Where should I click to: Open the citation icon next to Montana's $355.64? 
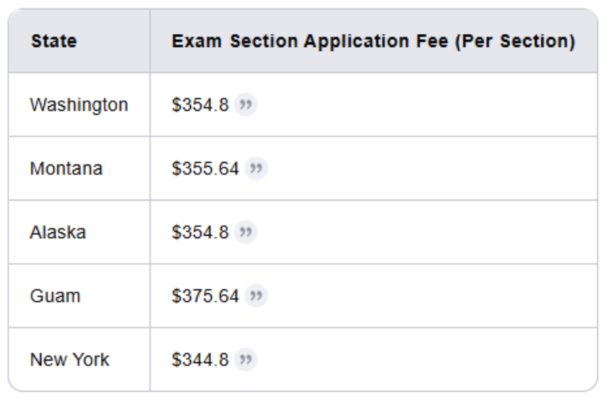[x=256, y=168]
